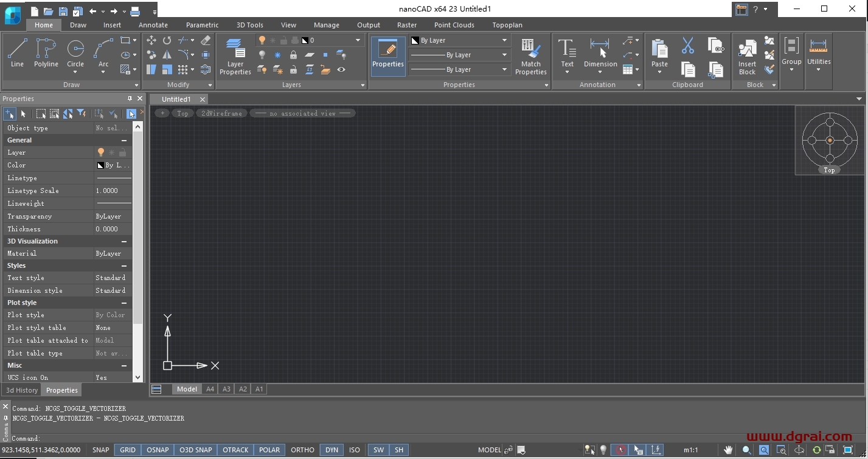
Task: Click the Command line input field
Action: click(243, 438)
